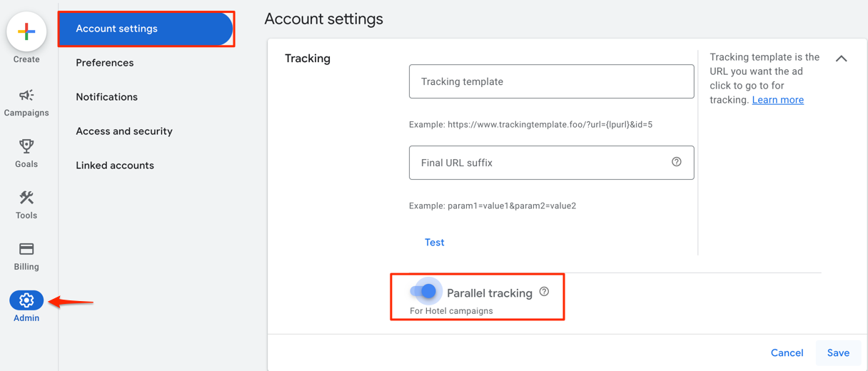Save the account settings

click(838, 352)
